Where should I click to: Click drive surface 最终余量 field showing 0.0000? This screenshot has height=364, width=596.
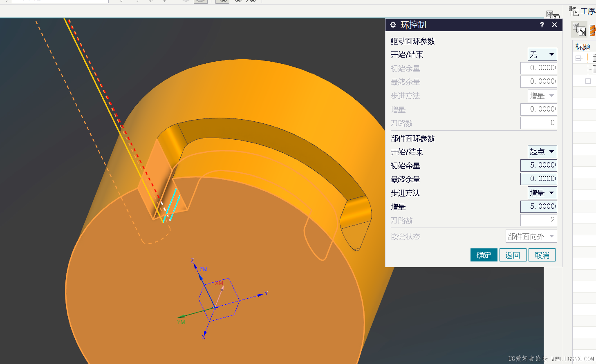point(538,82)
